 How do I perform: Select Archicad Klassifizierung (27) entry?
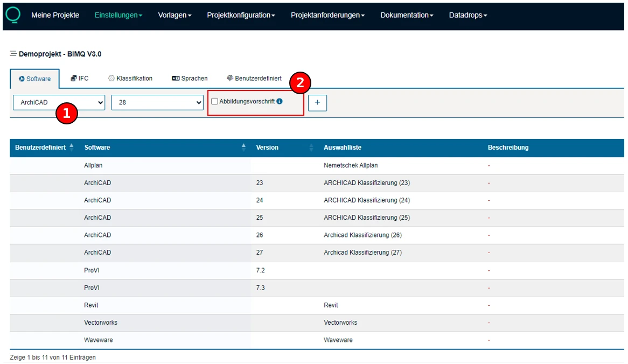[x=362, y=253]
